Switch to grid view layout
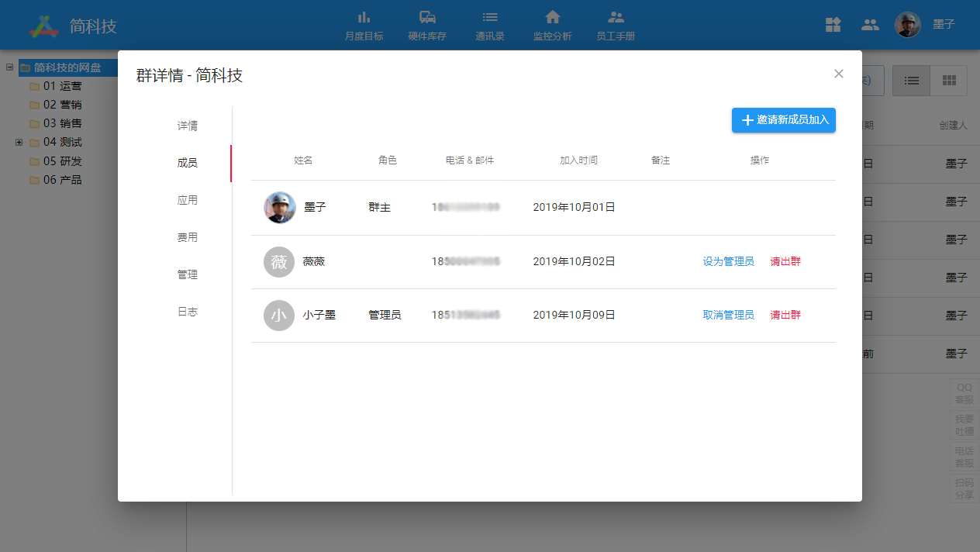980x552 pixels. [948, 81]
